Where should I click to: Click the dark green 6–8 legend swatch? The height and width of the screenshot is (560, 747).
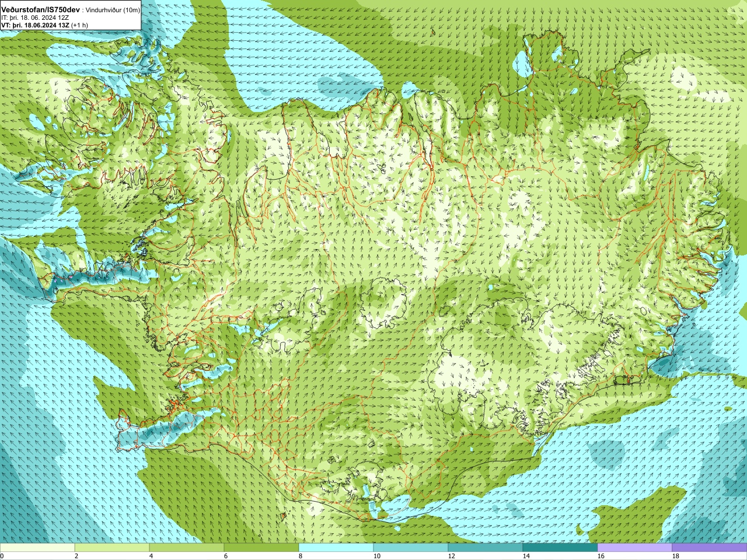tap(261, 548)
